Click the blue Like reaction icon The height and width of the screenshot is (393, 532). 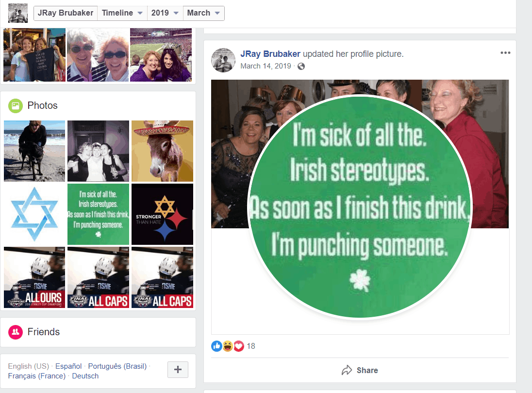point(216,346)
